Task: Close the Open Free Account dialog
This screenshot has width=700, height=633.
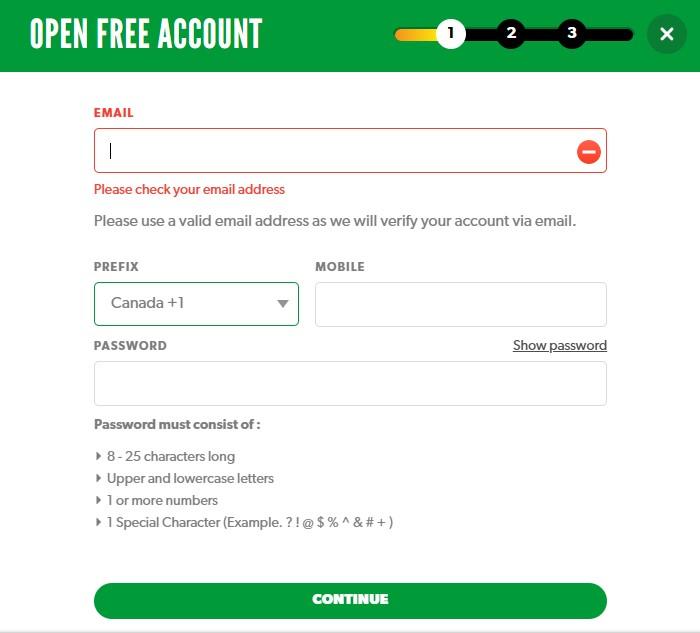Action: 667,34
